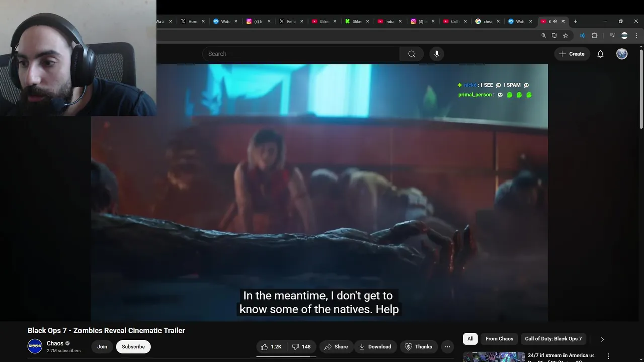Open the Chrome profile icon
The width and height of the screenshot is (644, 362).
pyautogui.click(x=624, y=36)
